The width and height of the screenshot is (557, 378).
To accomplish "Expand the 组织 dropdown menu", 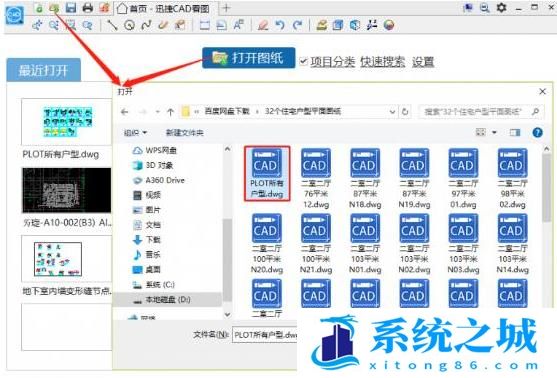I will click(x=135, y=133).
